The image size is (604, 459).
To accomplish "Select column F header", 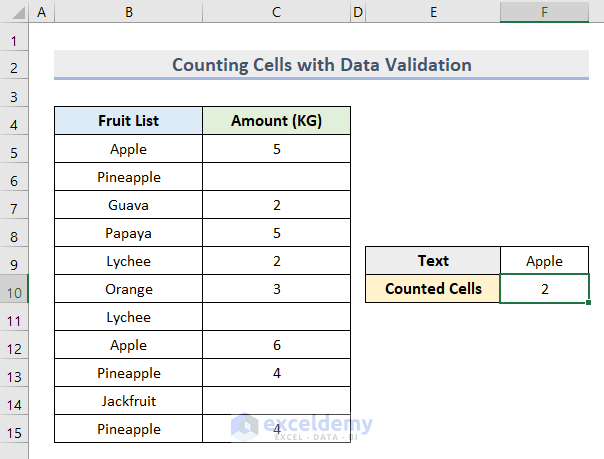I will 544,12.
